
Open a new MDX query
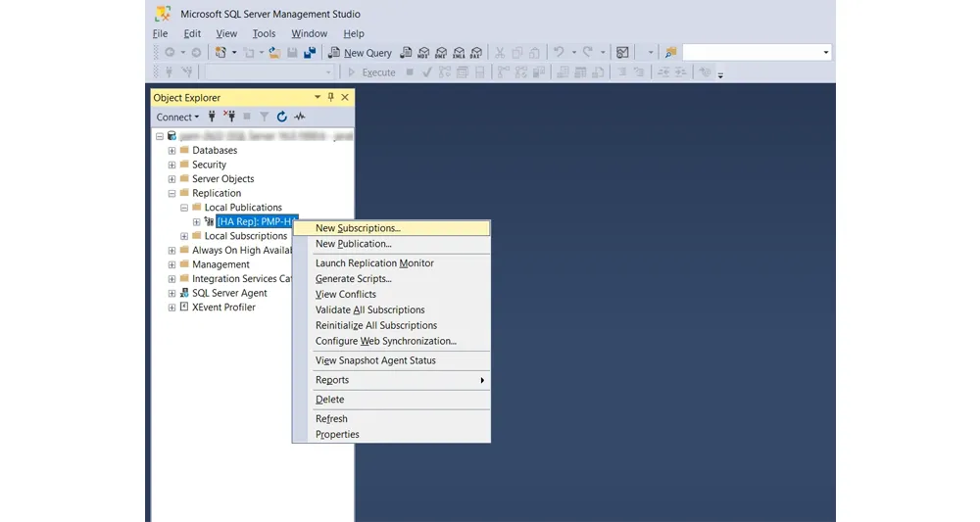pos(423,53)
